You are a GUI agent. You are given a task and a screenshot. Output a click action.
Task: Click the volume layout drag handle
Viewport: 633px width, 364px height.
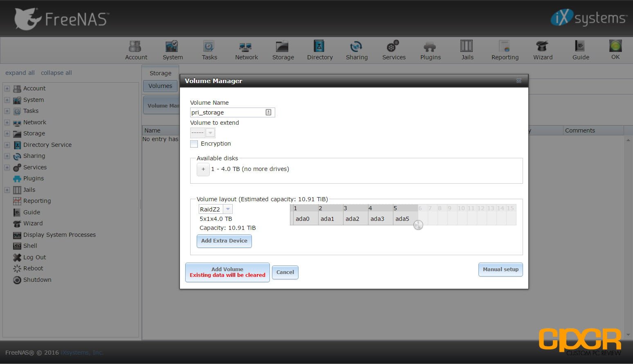point(418,225)
